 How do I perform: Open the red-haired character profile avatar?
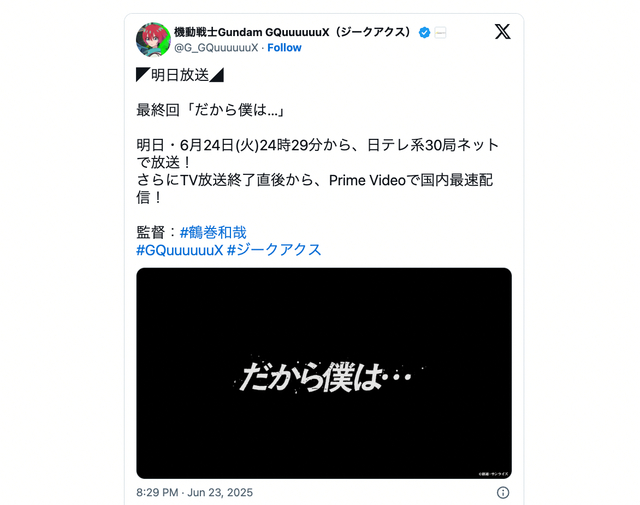pyautogui.click(x=153, y=40)
